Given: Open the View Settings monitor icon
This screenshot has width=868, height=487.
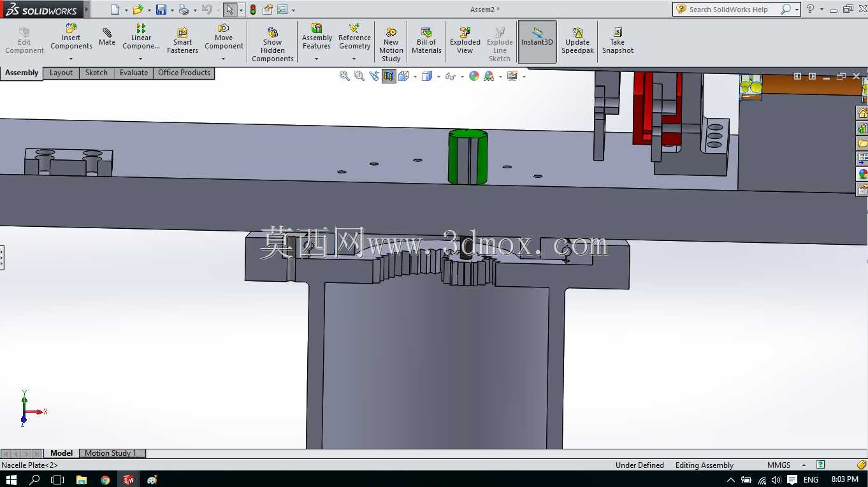Looking at the screenshot, I should tap(512, 76).
